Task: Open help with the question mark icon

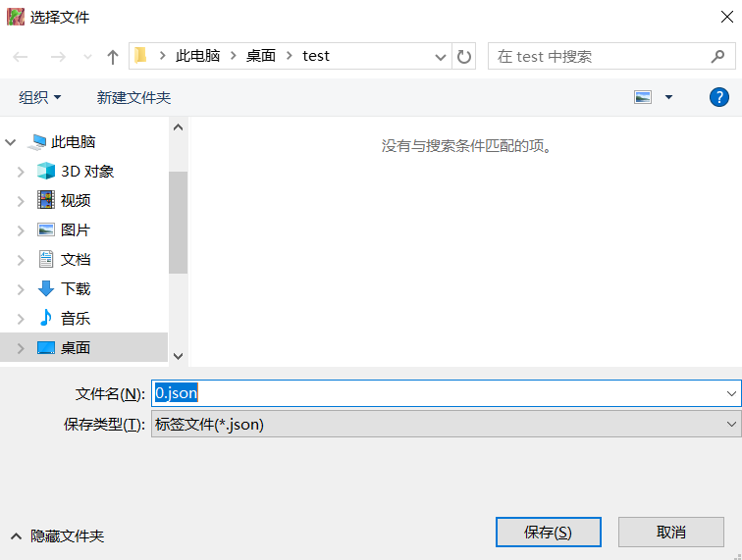Action: point(718,97)
